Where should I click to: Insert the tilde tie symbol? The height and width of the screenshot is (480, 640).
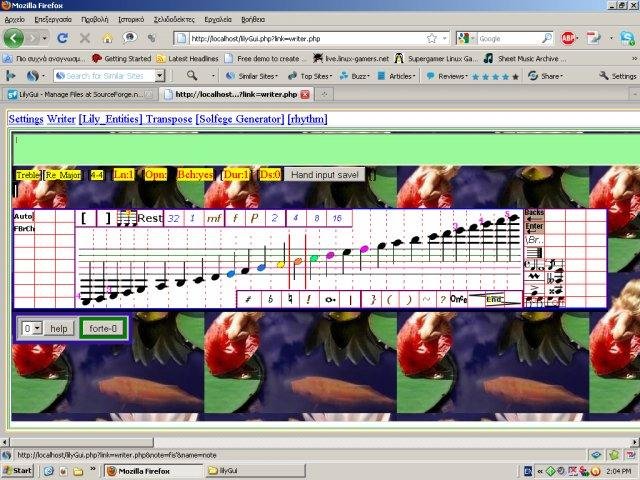point(426,300)
